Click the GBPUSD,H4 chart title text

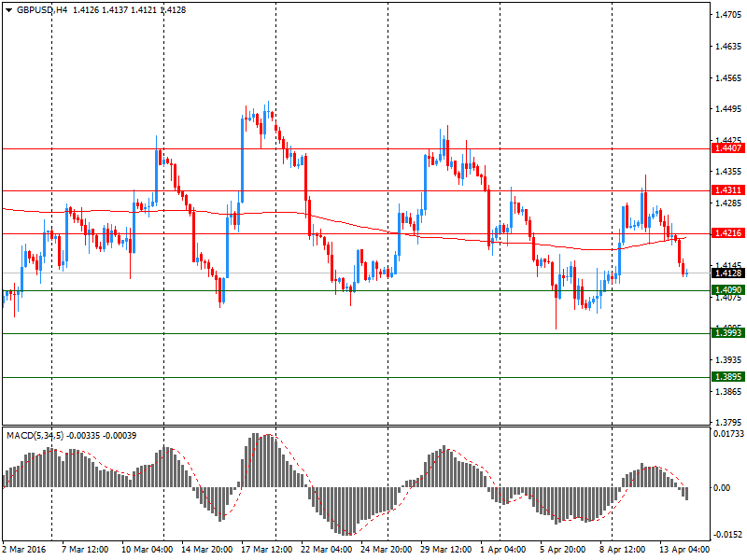coord(42,10)
